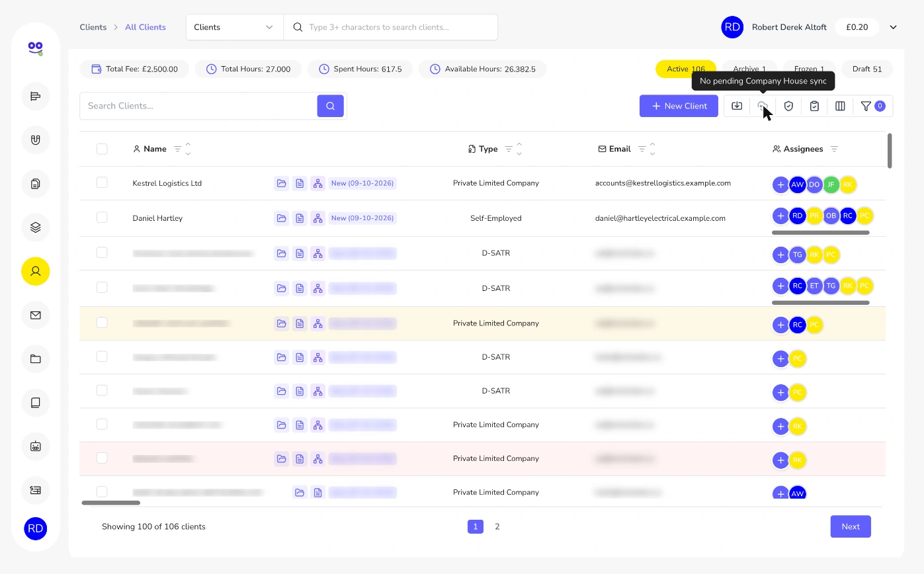Tick the checkbox in the pink highlighted row
924x574 pixels.
tap(102, 458)
